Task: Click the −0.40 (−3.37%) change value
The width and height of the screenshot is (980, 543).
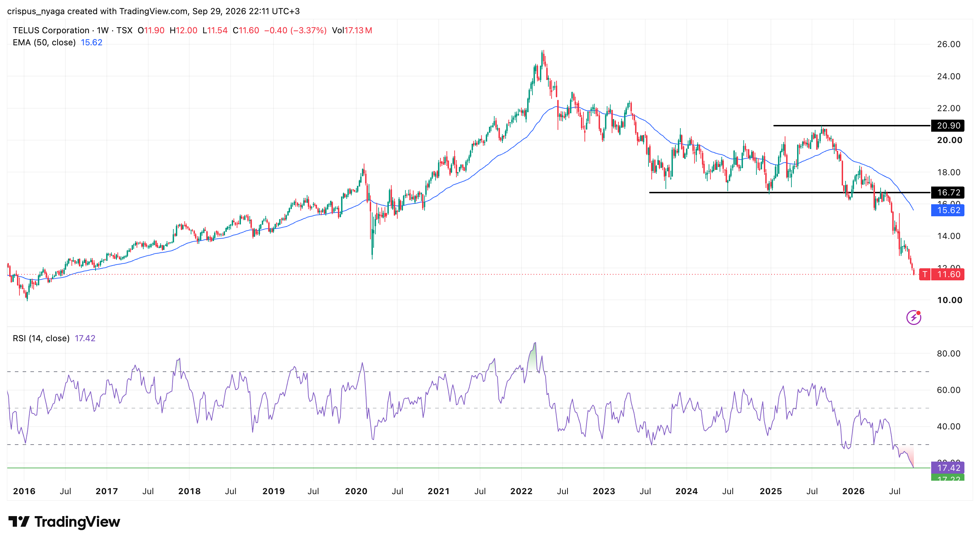Action: (295, 30)
